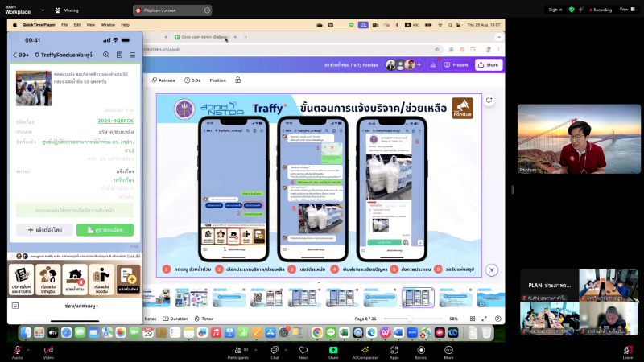Open the Participants panel

pos(239,348)
